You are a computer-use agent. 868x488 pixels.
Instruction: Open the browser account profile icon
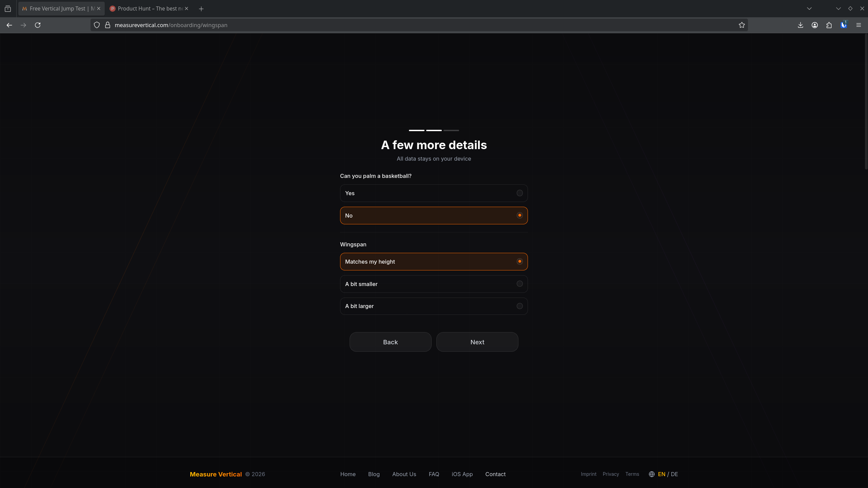tap(815, 25)
